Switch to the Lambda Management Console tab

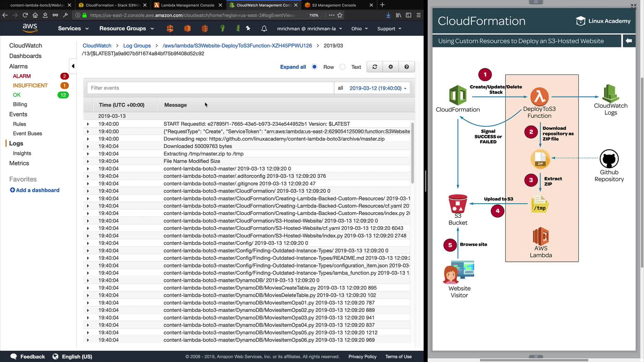187,5
